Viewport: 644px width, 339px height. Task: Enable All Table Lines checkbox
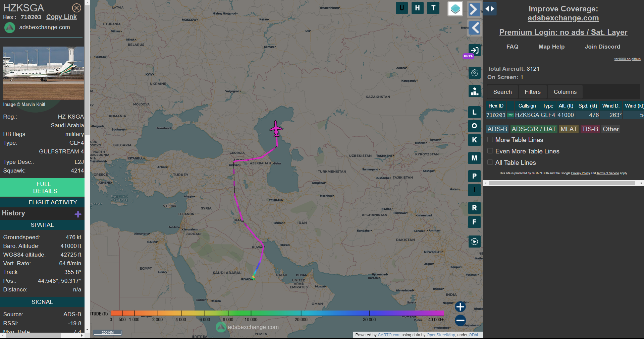(490, 162)
